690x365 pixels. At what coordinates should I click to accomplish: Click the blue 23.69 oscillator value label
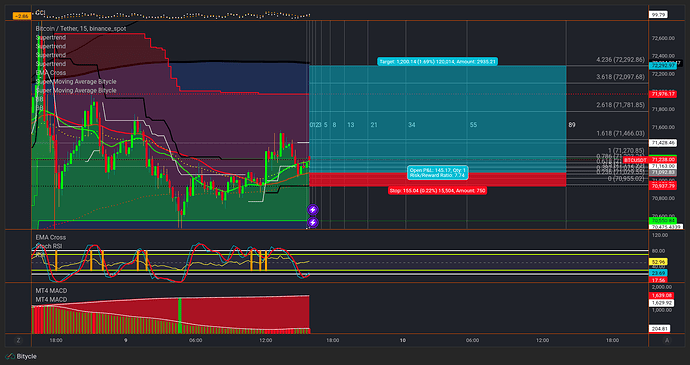tap(658, 273)
